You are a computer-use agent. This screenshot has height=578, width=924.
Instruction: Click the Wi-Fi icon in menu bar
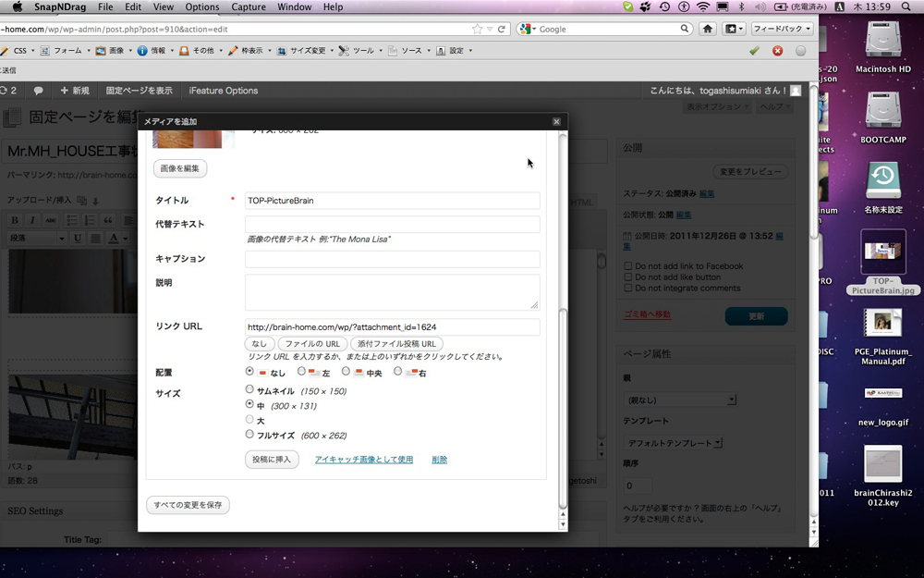(x=702, y=6)
